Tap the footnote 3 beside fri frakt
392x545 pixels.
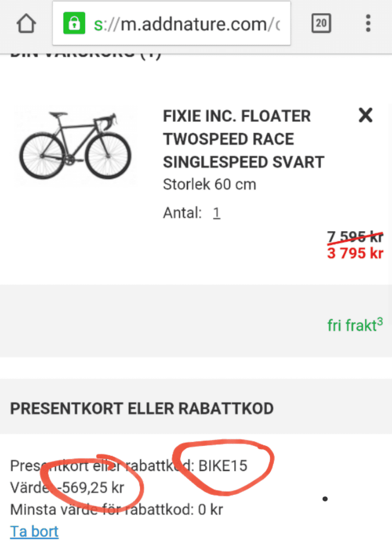tap(380, 321)
